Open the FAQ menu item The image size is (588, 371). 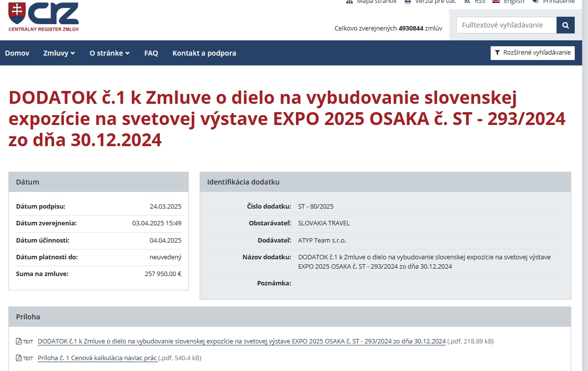(151, 53)
